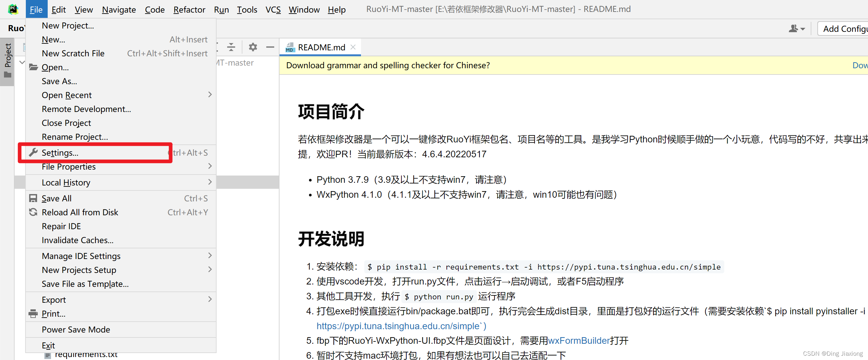Click the File menu in menu bar
This screenshot has height=360, width=868.
(36, 9)
